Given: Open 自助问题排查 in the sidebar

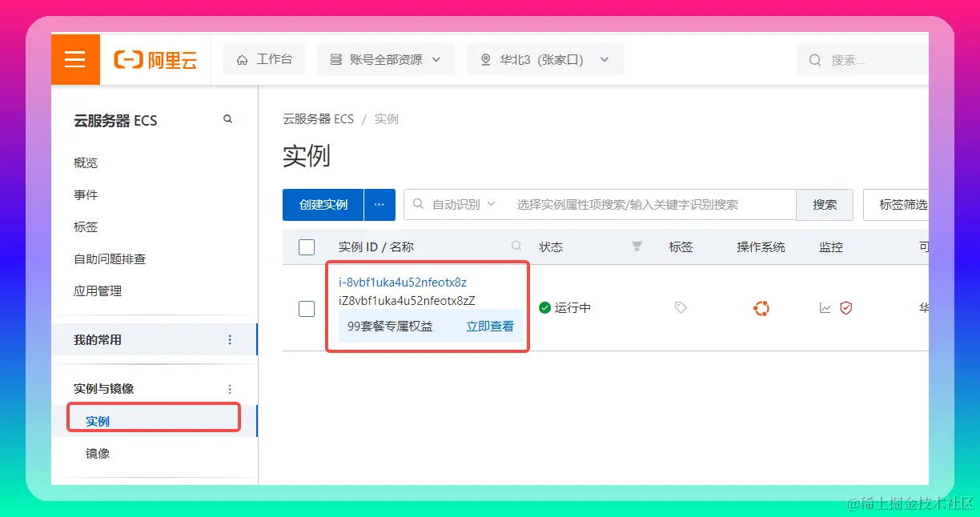Looking at the screenshot, I should click(110, 258).
